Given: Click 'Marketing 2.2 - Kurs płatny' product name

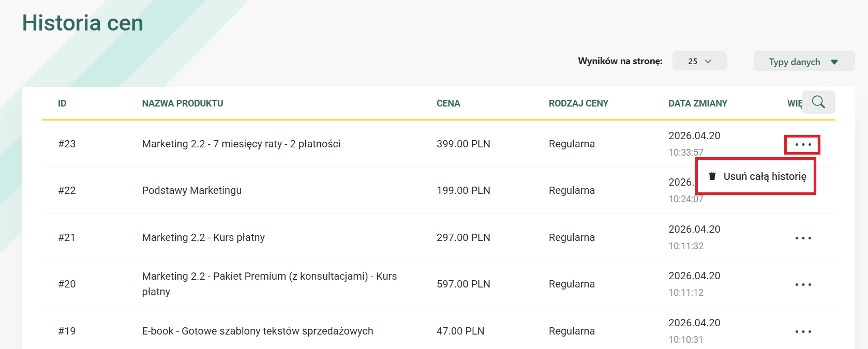Looking at the screenshot, I should [x=203, y=237].
